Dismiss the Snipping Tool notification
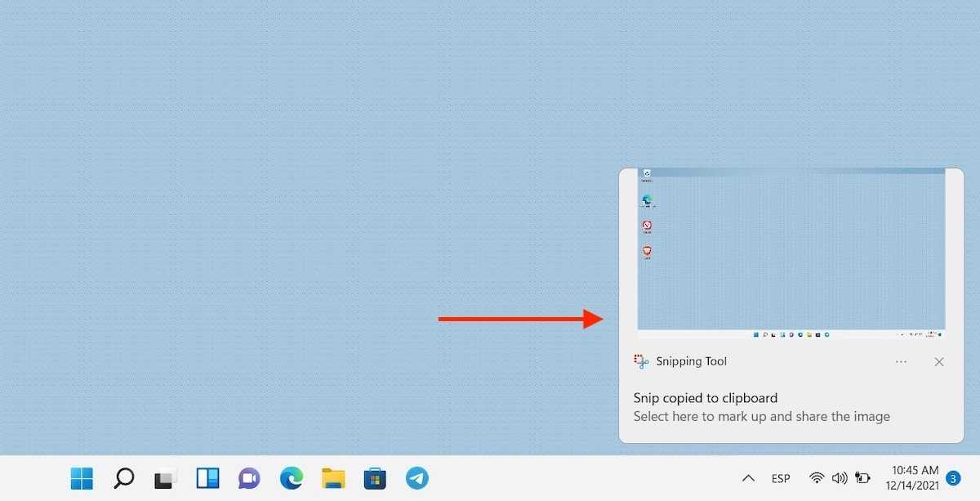This screenshot has height=501, width=980. (939, 361)
